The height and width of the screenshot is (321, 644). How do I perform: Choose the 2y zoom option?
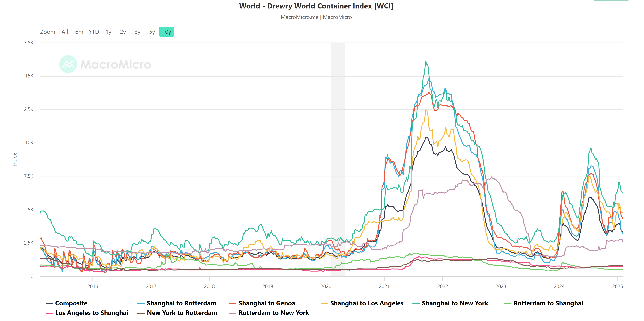tap(123, 32)
